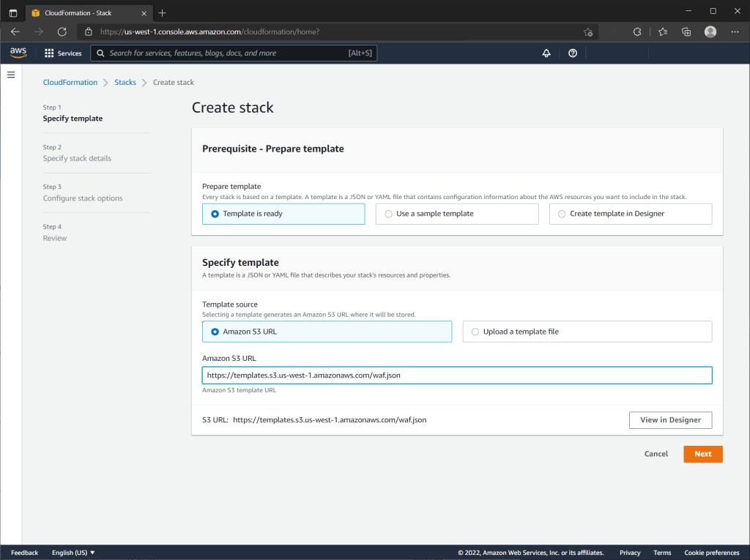This screenshot has height=560, width=750.
Task: Click the AWS logo home icon
Action: (x=18, y=53)
